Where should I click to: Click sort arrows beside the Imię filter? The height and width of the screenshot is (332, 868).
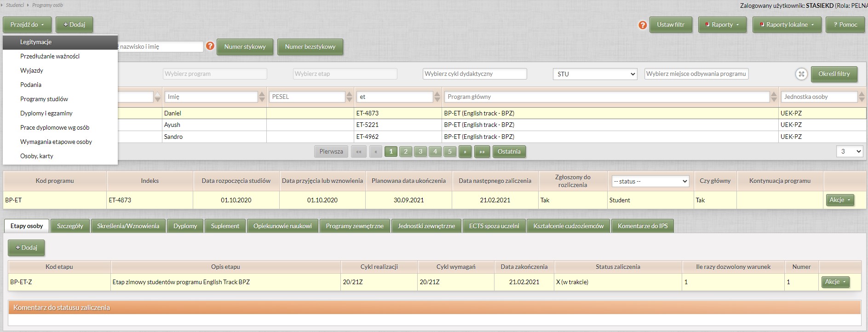click(262, 97)
